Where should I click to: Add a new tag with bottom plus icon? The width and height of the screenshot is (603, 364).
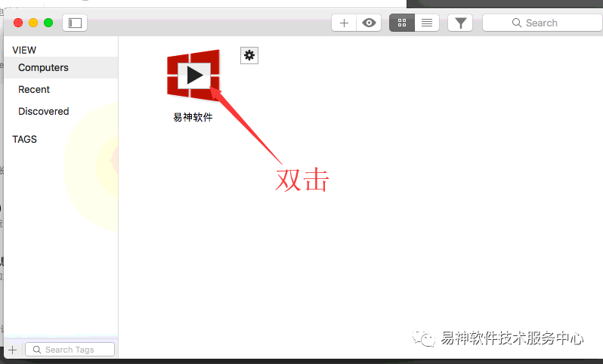(x=12, y=350)
